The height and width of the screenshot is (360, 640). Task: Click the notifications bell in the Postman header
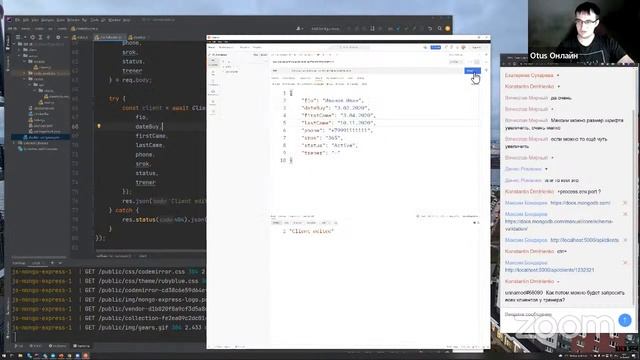point(457,47)
